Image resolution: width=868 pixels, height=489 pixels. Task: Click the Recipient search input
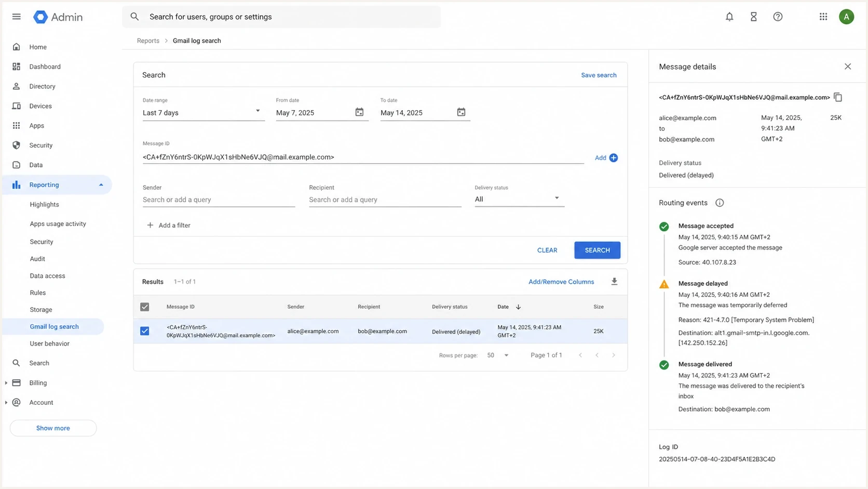385,200
